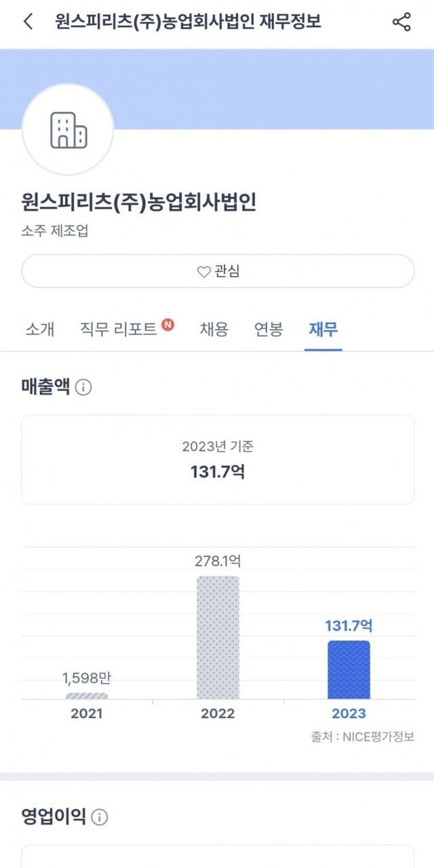Tap the company building logo icon
This screenshot has height=868, width=434.
[x=68, y=130]
